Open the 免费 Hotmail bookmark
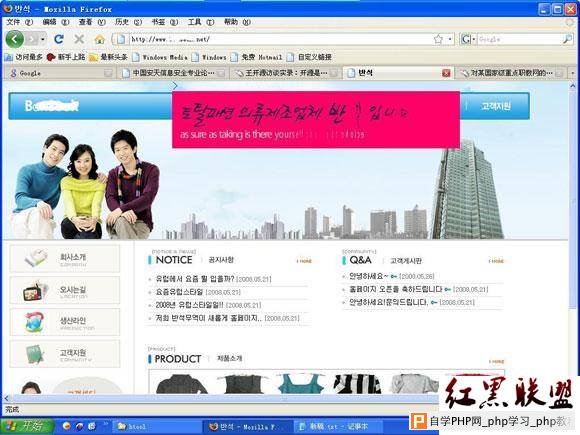Screen dimensions: 580x435 coord(256,57)
